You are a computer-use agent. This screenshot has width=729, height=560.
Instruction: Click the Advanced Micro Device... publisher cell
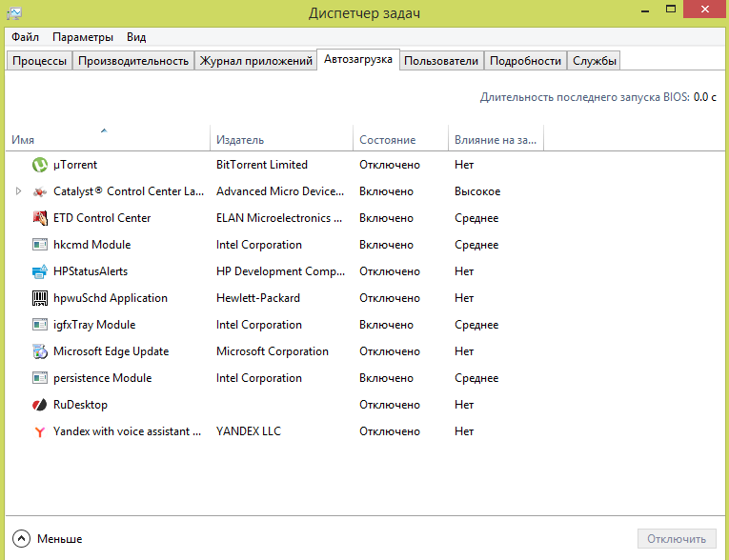[x=280, y=191]
